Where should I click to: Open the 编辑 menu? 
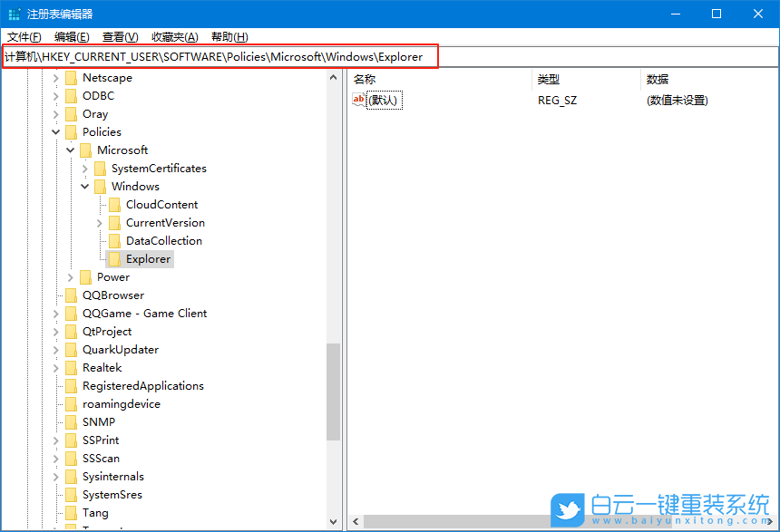pos(69,36)
